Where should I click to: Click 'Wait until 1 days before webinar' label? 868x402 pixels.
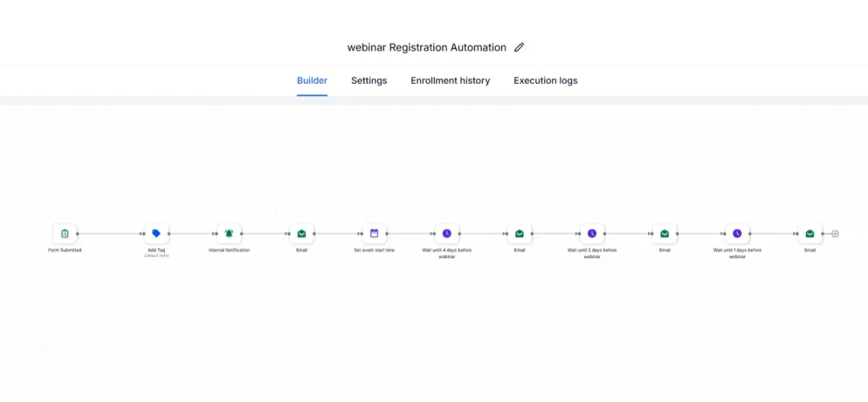pyautogui.click(x=737, y=253)
